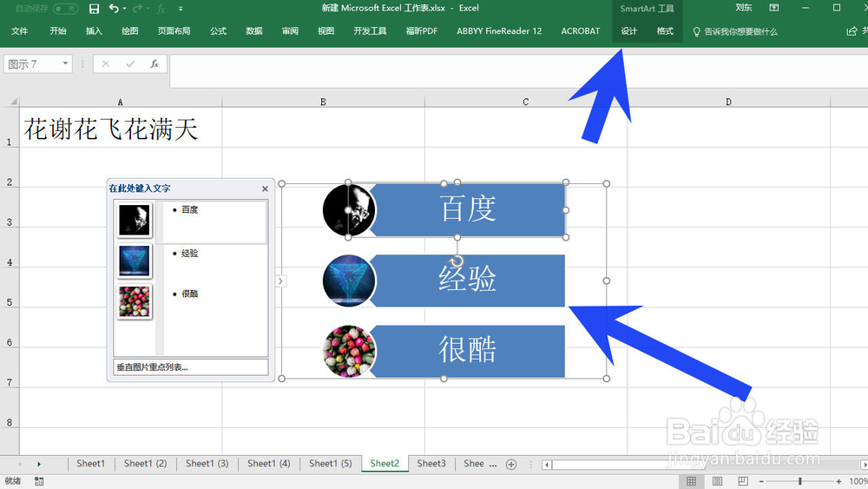Viewport: 868px width, 489px height.
Task: Click the zoom slider handle
Action: point(800,481)
